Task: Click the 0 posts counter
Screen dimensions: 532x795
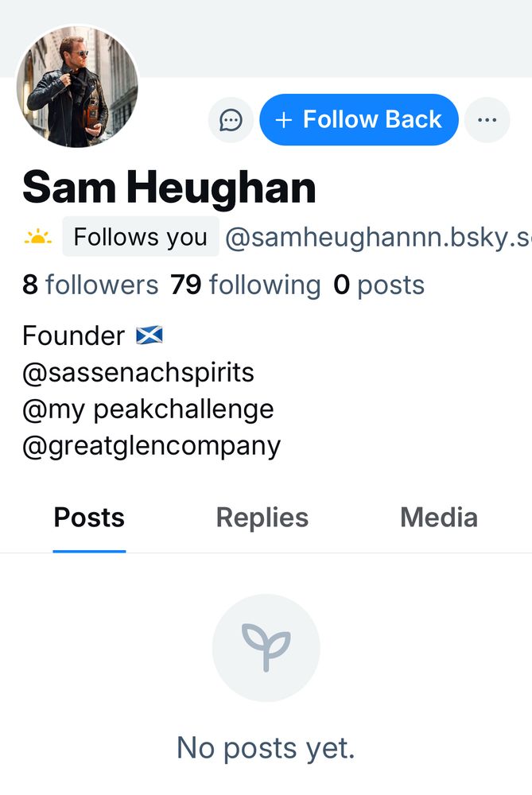Action: point(379,285)
